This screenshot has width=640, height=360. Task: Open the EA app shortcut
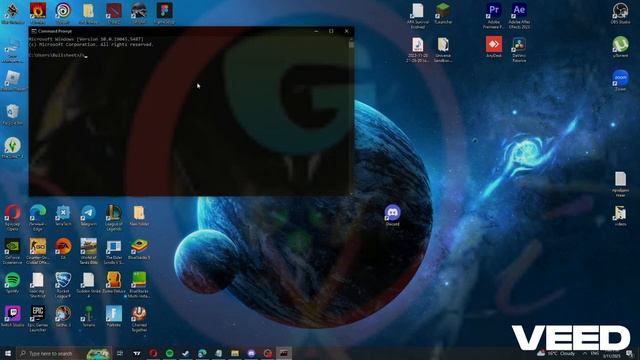(x=63, y=249)
